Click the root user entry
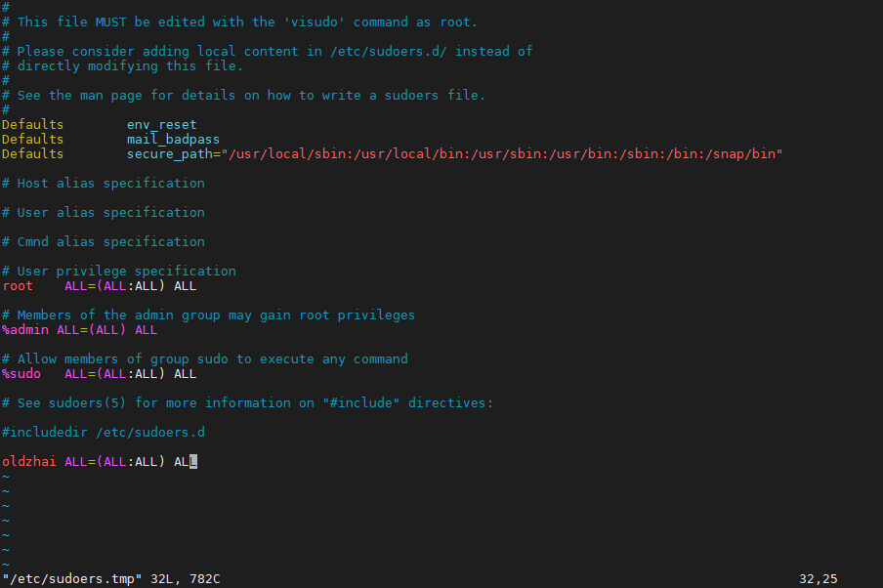The image size is (883, 588). tap(18, 285)
